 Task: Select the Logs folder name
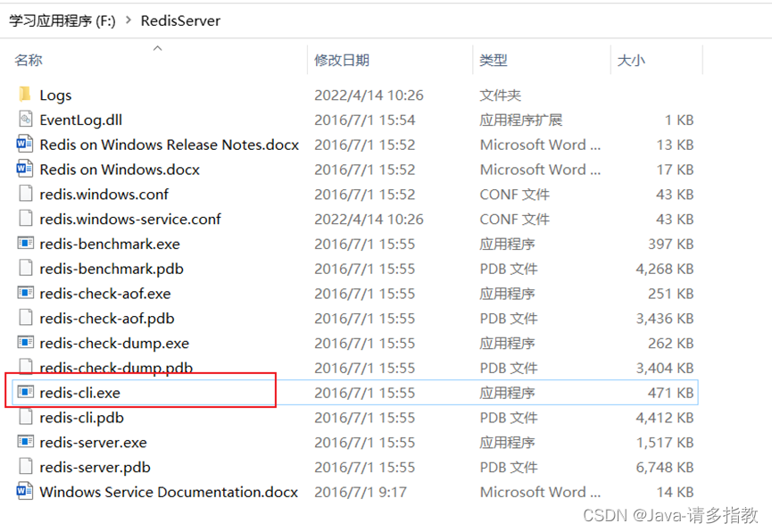[55, 96]
